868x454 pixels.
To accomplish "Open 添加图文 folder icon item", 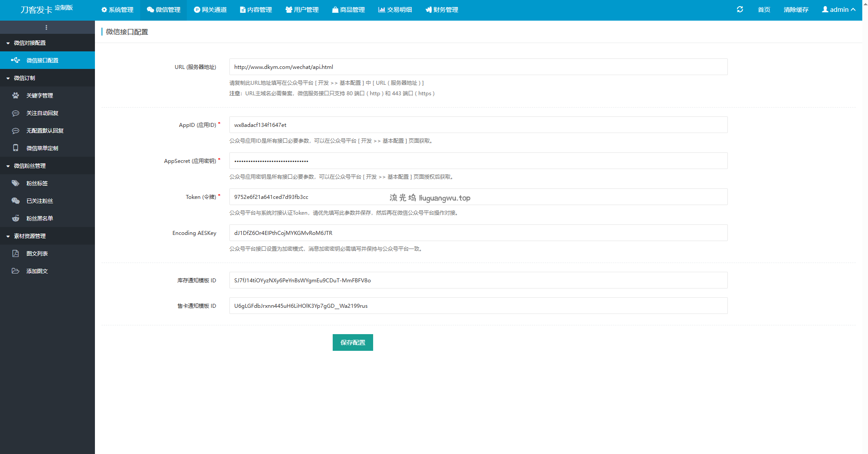I will (x=16, y=271).
